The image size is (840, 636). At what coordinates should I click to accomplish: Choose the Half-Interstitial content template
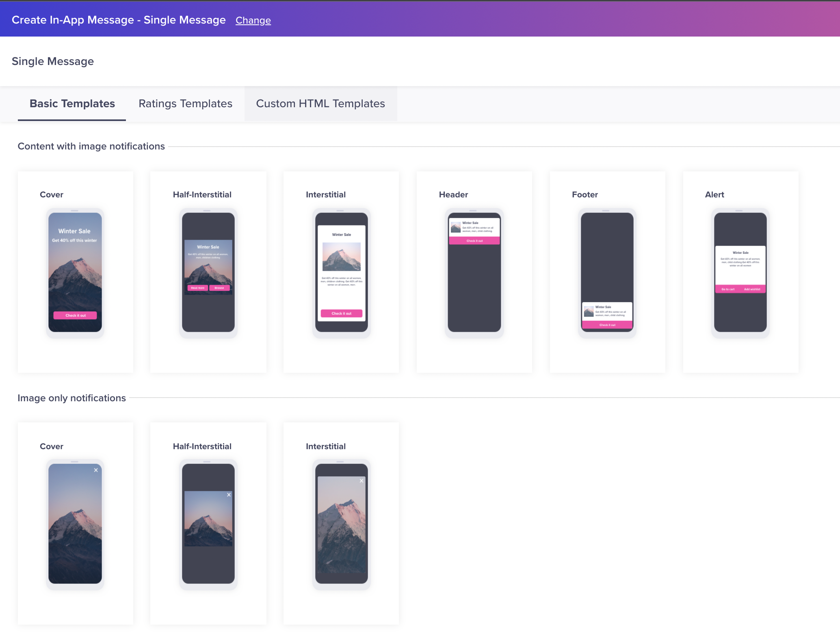pos(208,272)
